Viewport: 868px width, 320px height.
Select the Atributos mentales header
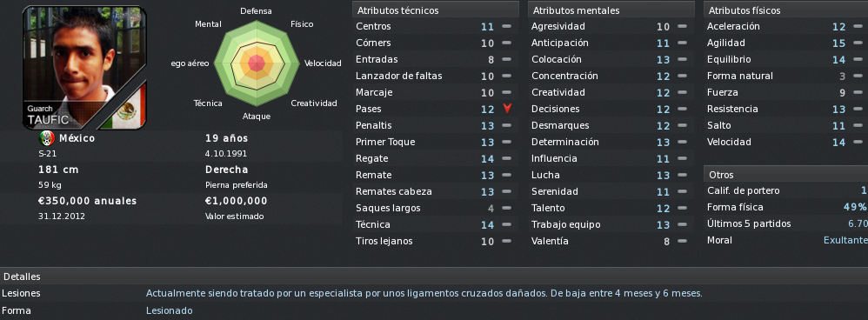coord(611,10)
